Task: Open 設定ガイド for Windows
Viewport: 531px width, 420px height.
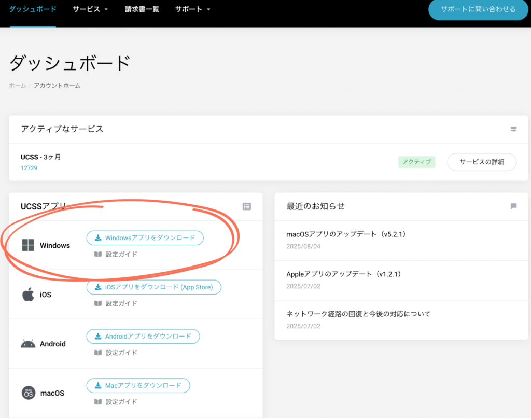Action: 121,255
